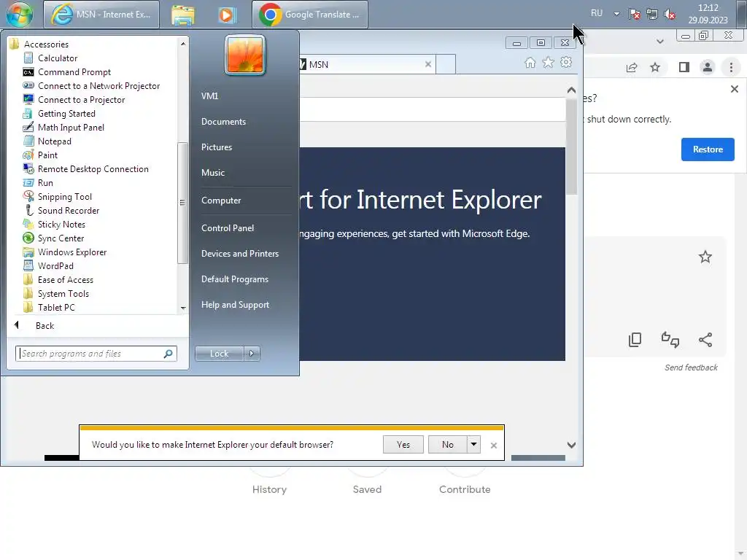This screenshot has width=747, height=560.
Task: Click the Start menu search magnifier icon
Action: click(x=169, y=354)
